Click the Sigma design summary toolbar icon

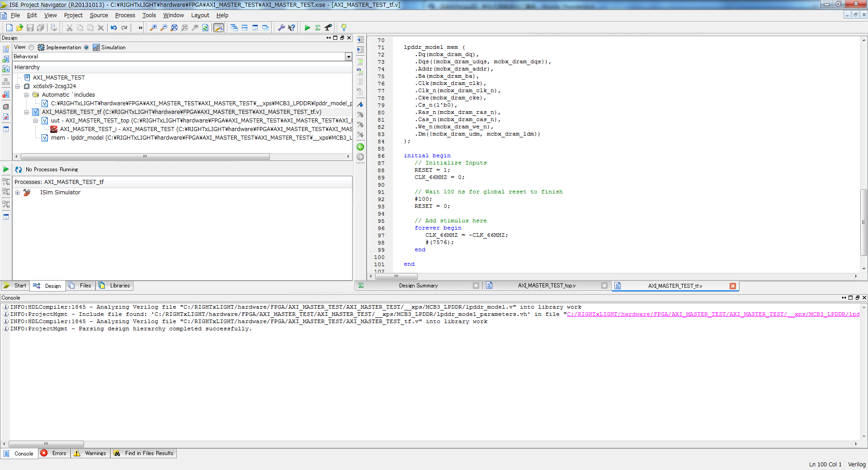tap(318, 28)
